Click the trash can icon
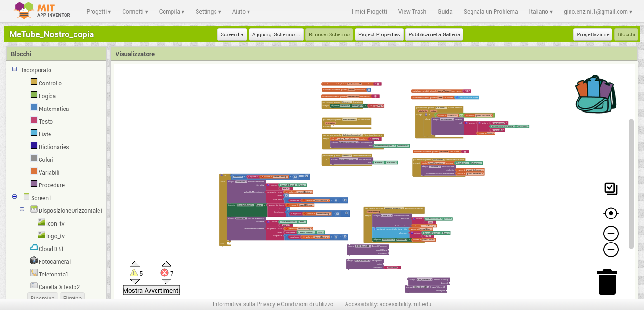Screen dimensions: 644x310 point(607,282)
